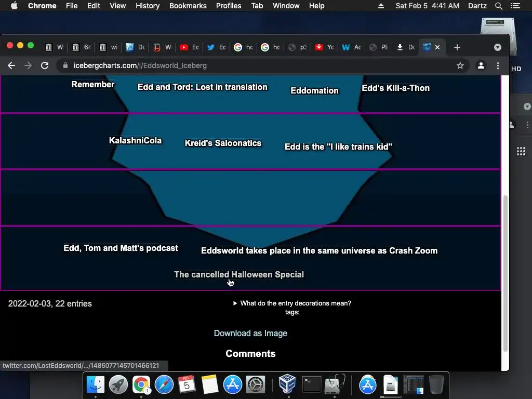Open the Window menu
Viewport: 532px width, 399px height.
click(286, 6)
